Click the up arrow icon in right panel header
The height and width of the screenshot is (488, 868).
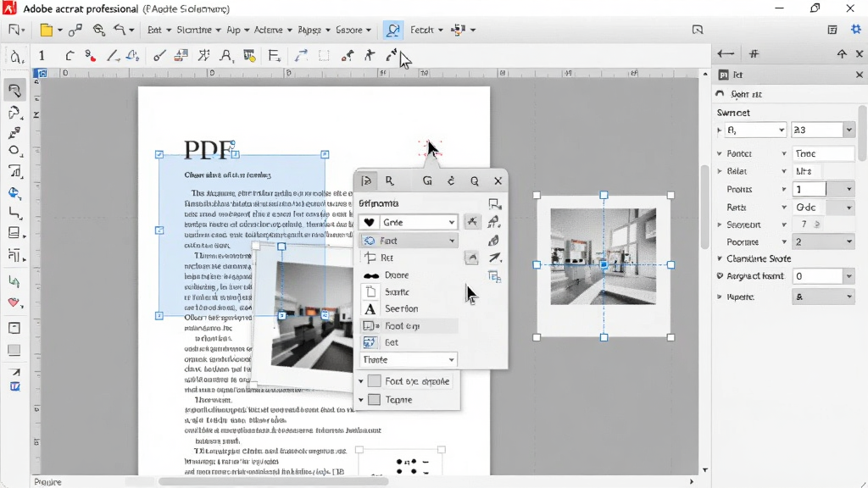[842, 53]
